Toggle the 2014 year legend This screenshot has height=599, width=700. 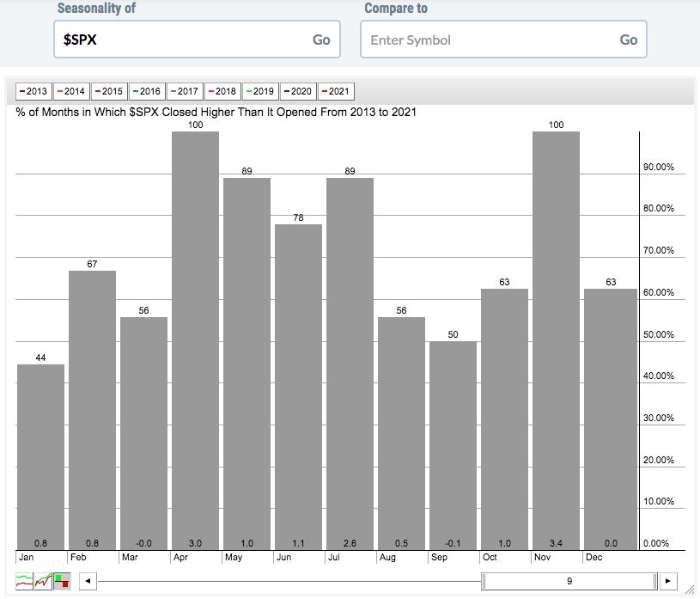70,91
